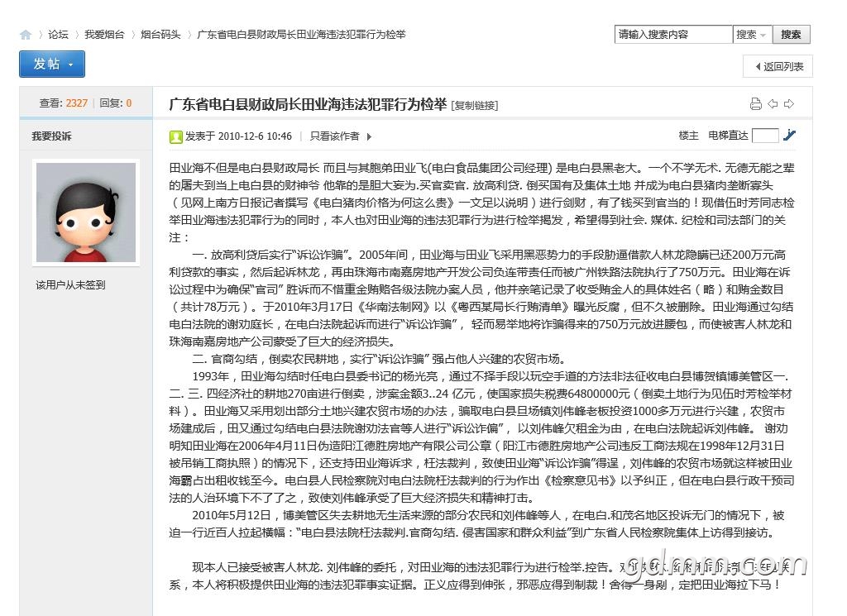Go to previous thread with left arrow icon
The width and height of the screenshot is (847, 616).
click(x=773, y=104)
